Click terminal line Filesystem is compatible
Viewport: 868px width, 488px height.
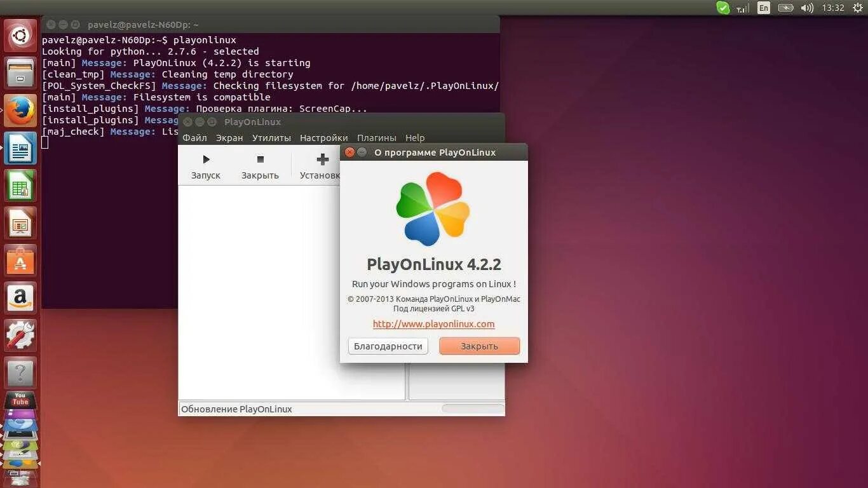coord(156,97)
